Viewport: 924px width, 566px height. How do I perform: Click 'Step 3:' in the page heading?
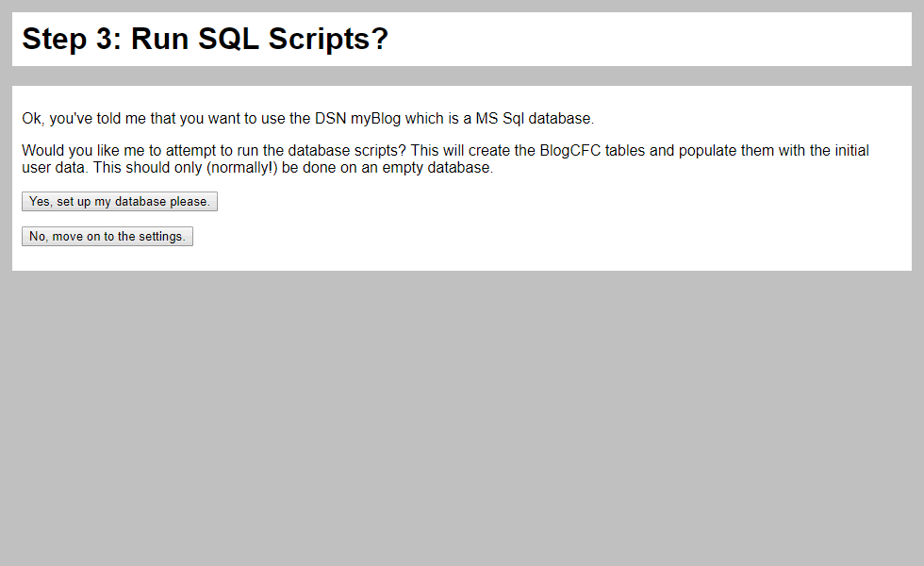coord(72,40)
